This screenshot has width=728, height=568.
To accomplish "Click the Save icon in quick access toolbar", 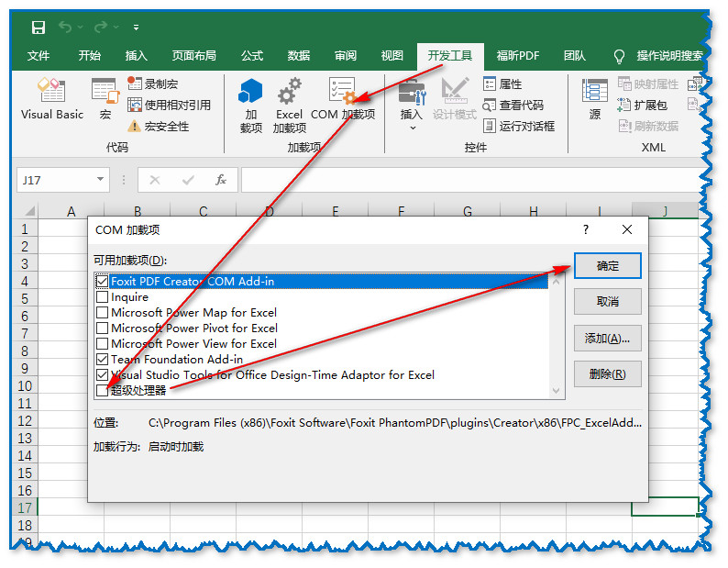I will tap(39, 28).
